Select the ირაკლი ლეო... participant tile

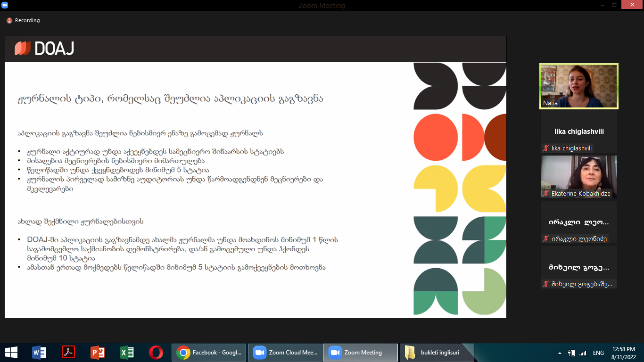(x=579, y=222)
